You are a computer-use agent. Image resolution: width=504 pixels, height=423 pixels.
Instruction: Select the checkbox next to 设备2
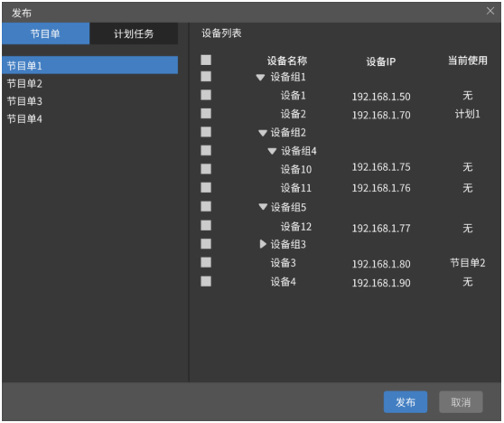click(206, 113)
